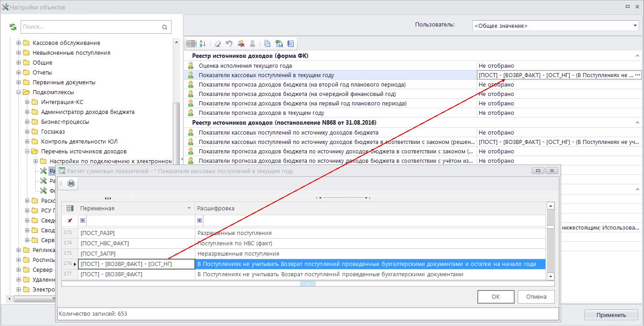
Task: Select row [ПОСТ_ЗАПР] in variables grid
Action: coord(136,254)
